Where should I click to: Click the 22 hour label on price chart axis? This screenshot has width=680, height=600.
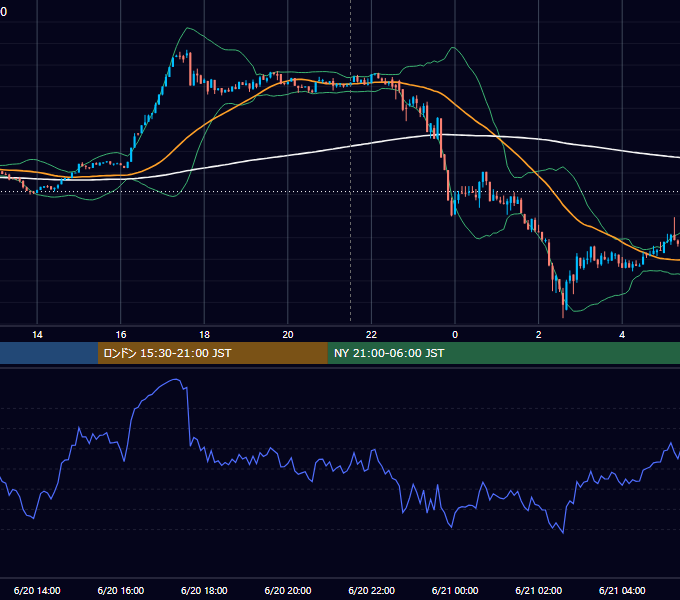[371, 334]
